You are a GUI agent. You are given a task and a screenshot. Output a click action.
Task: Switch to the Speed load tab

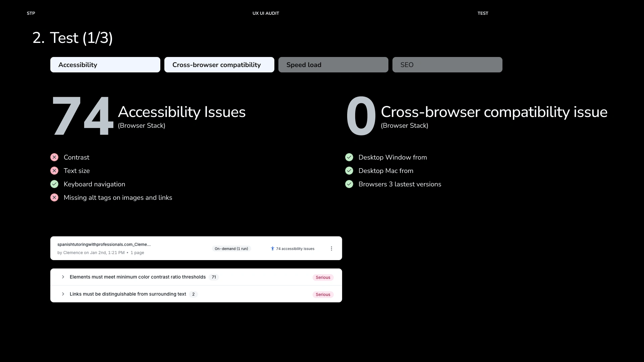tap(333, 65)
